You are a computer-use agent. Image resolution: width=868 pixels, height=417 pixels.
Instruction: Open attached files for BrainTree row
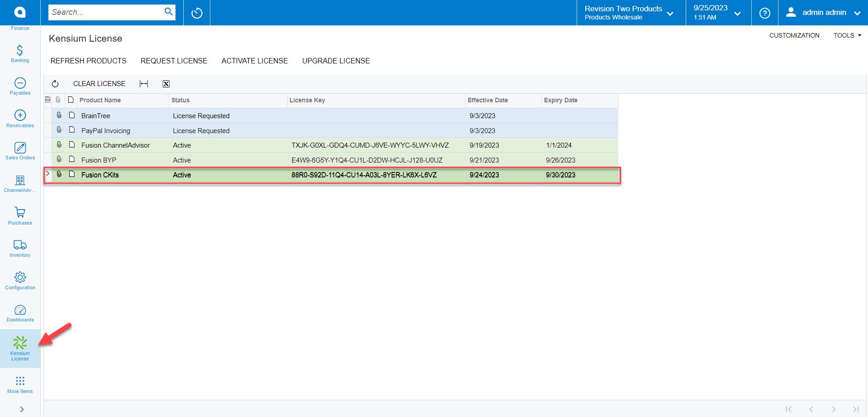(x=59, y=115)
